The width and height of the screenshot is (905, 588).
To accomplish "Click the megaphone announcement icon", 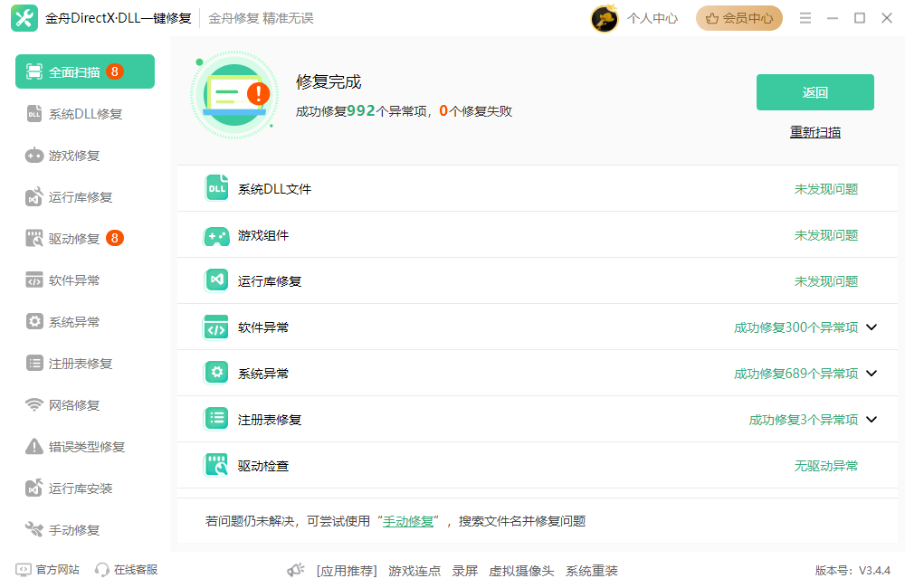I will click(x=296, y=570).
